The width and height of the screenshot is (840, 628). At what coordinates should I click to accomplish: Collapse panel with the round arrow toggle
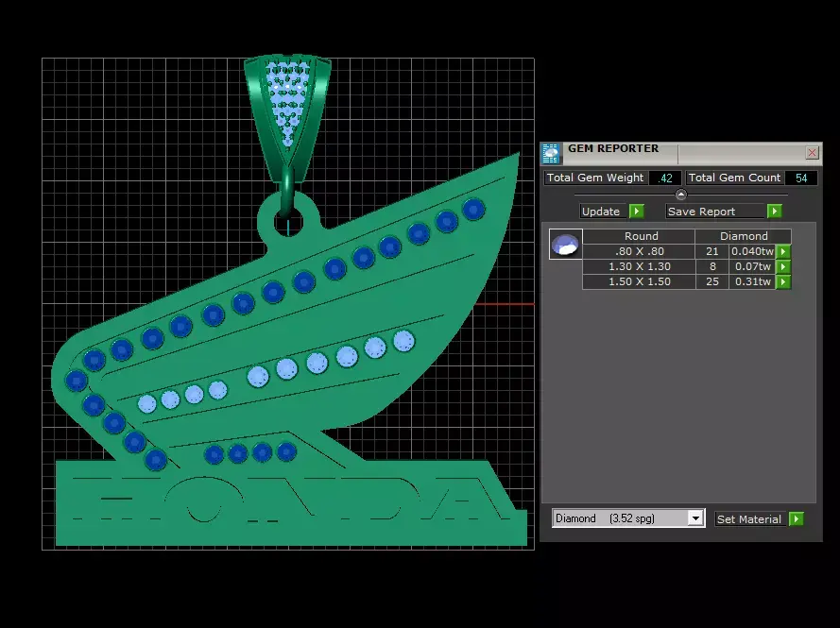(681, 195)
